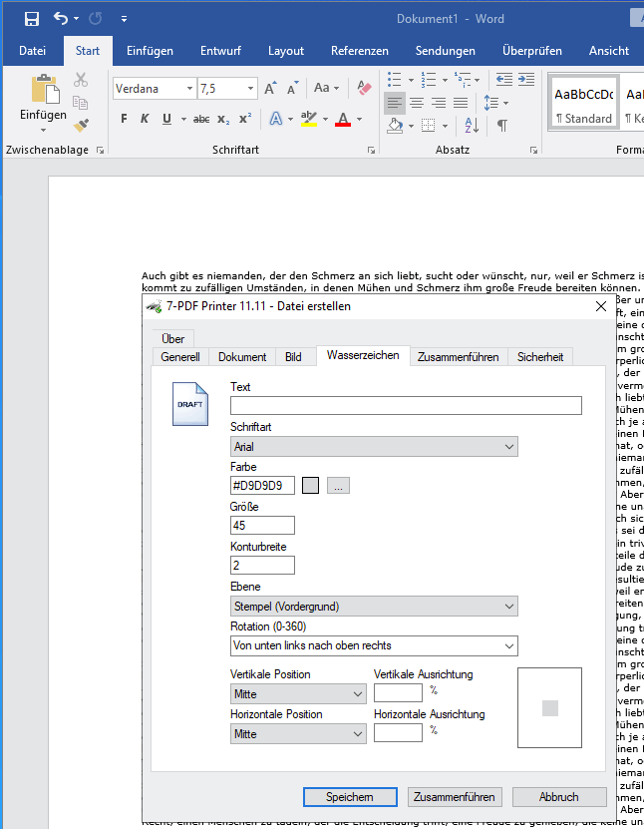The image size is (644, 829).
Task: Open the Absatz dialog launcher
Action: 534,151
